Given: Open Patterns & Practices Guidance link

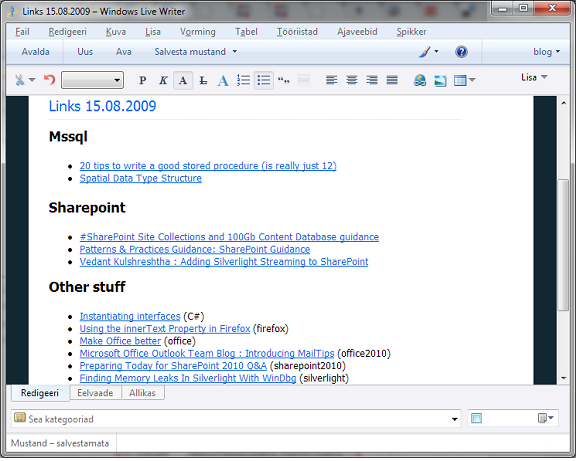Looking at the screenshot, I should point(195,249).
